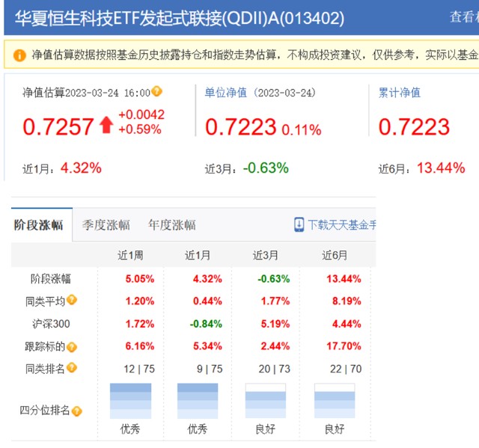Click 同类平均 value 1.77%
The image size is (479, 448).
coord(275,301)
